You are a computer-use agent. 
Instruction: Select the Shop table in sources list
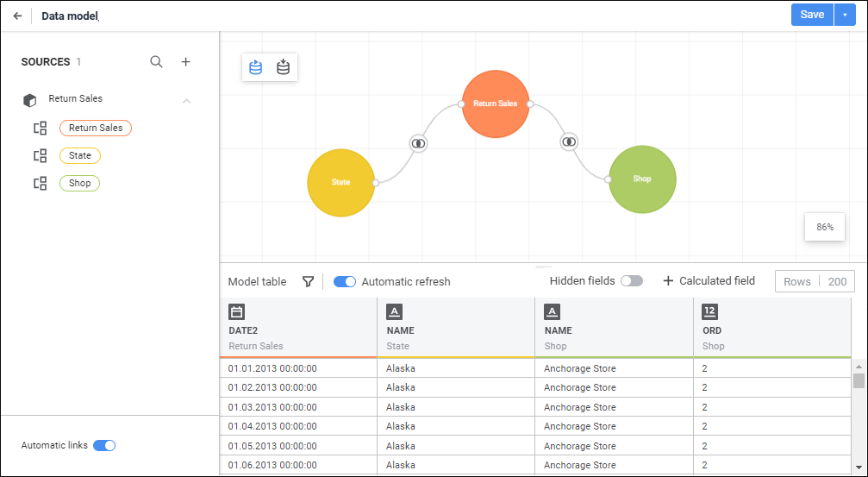[x=79, y=184]
